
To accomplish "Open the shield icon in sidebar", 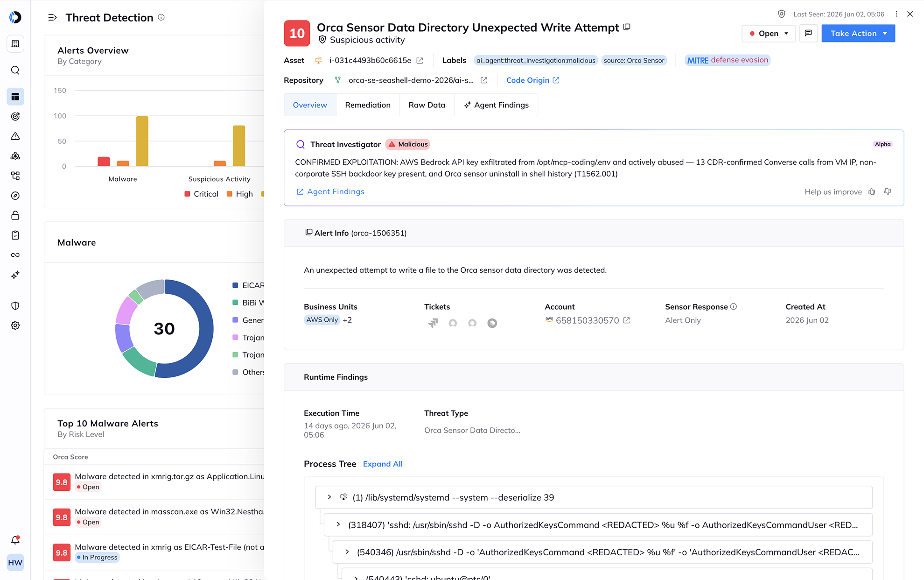I will (15, 306).
